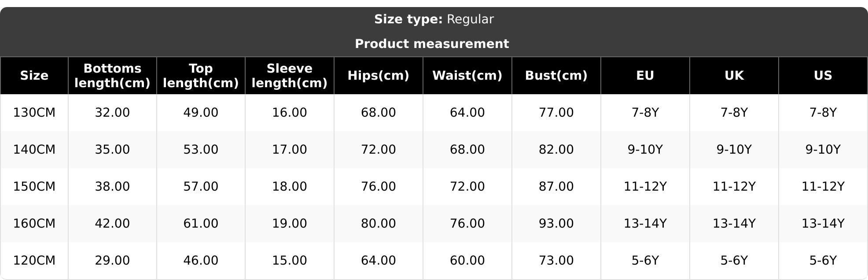Click the 11-12Y cell under EU
The image size is (868, 280).
click(645, 187)
